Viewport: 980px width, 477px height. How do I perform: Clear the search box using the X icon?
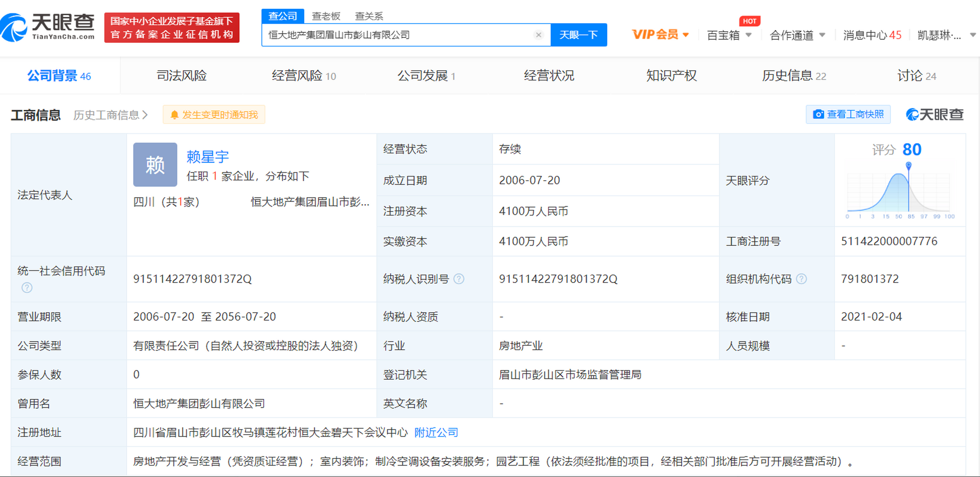point(538,35)
